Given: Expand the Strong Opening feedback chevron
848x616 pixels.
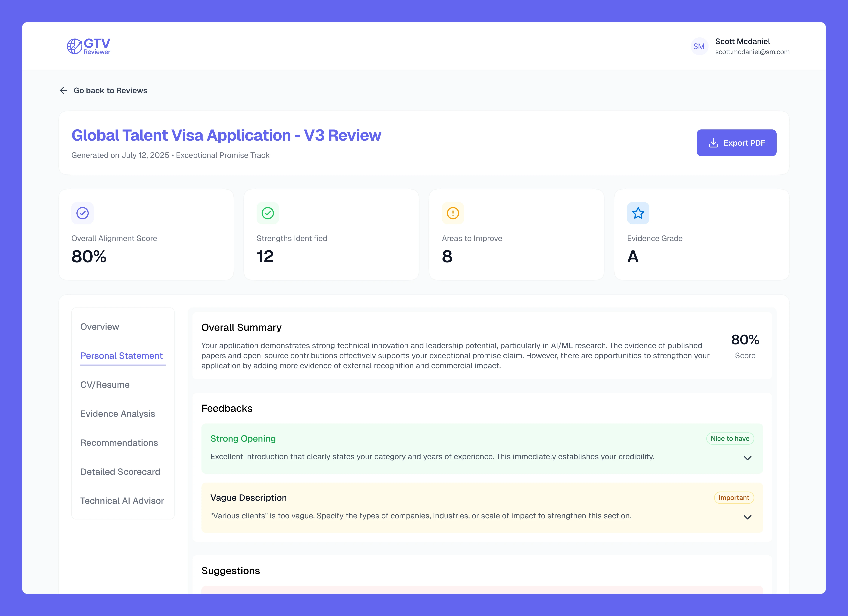Looking at the screenshot, I should [x=747, y=458].
